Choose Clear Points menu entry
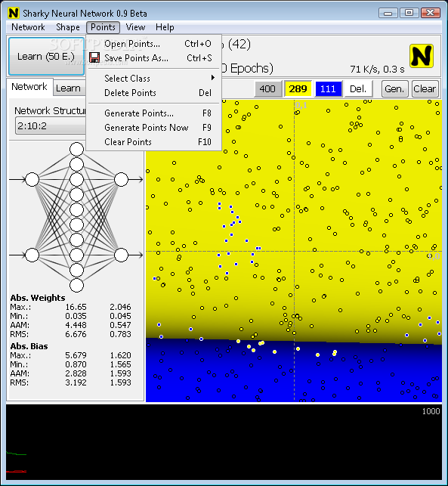The height and width of the screenshot is (486, 448). (x=153, y=141)
